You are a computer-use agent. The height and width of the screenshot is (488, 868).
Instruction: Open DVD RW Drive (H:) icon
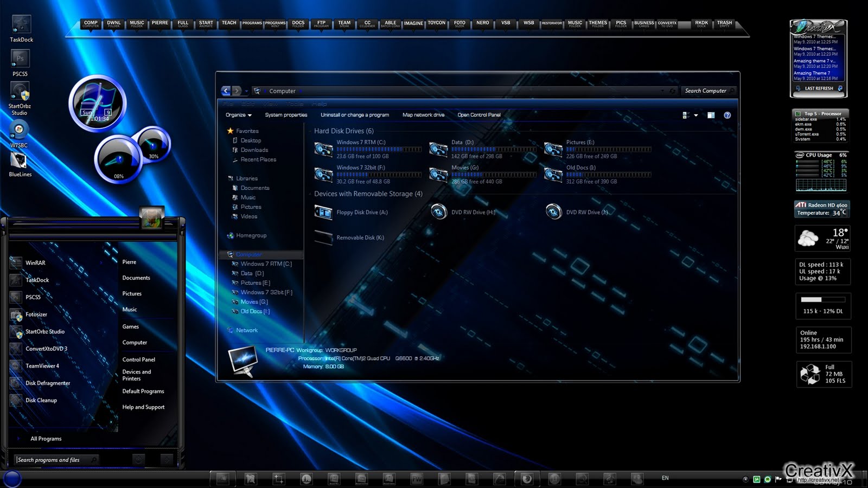pos(438,211)
